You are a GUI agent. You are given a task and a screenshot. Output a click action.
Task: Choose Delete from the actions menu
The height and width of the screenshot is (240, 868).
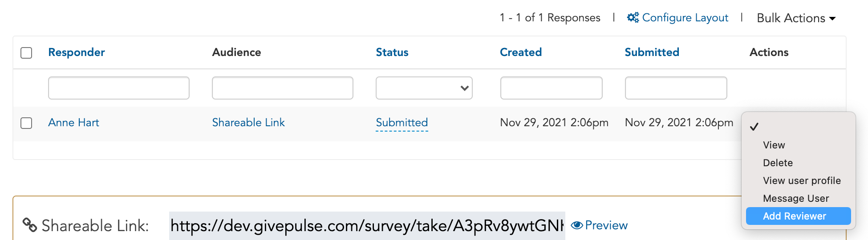point(778,163)
